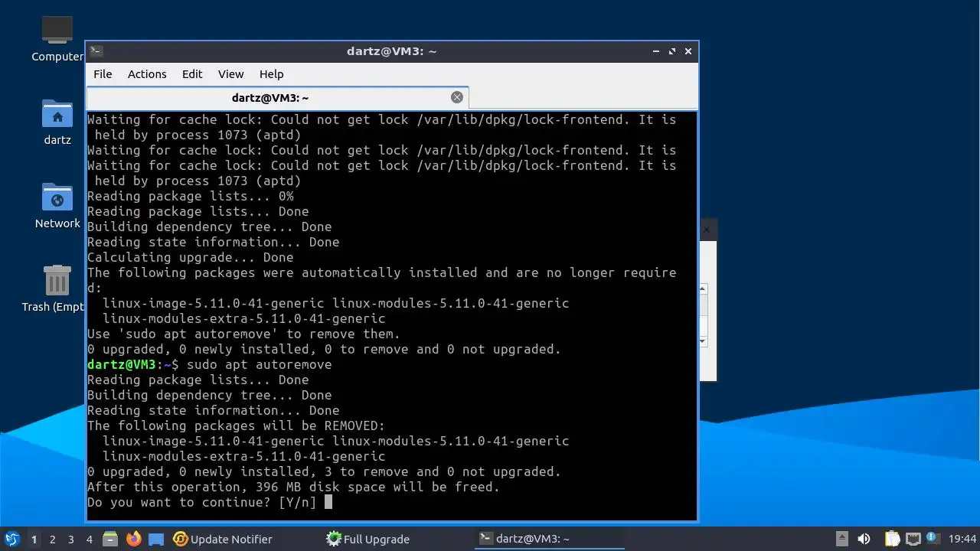Click the terminal icon in the title bar
980x551 pixels.
coord(96,51)
